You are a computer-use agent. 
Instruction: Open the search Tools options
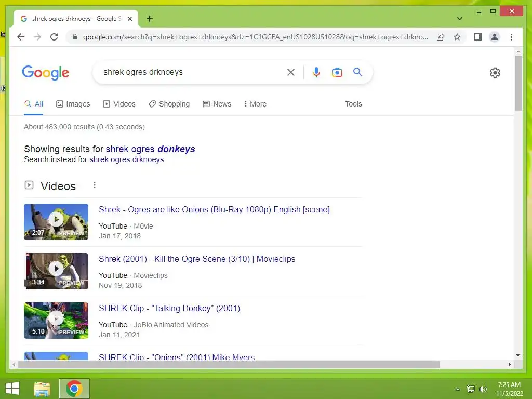[x=353, y=104]
